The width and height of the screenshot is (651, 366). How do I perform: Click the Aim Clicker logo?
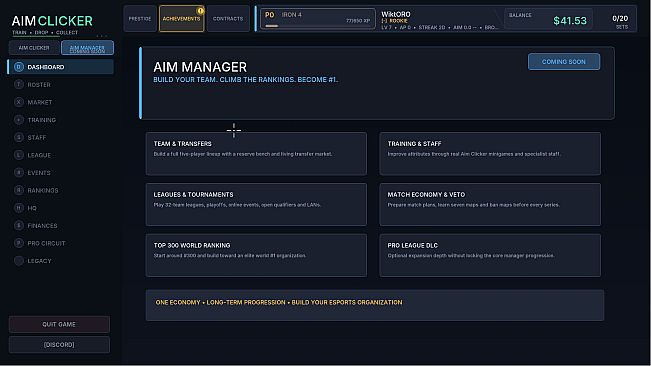[52, 21]
